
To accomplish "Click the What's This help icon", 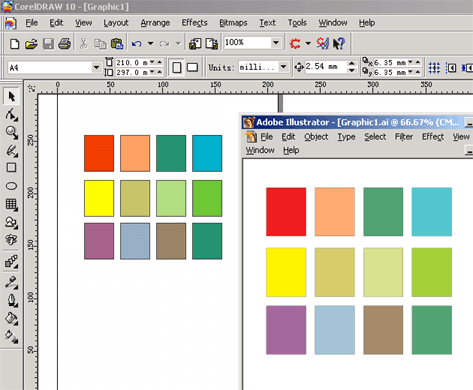I will pyautogui.click(x=339, y=44).
